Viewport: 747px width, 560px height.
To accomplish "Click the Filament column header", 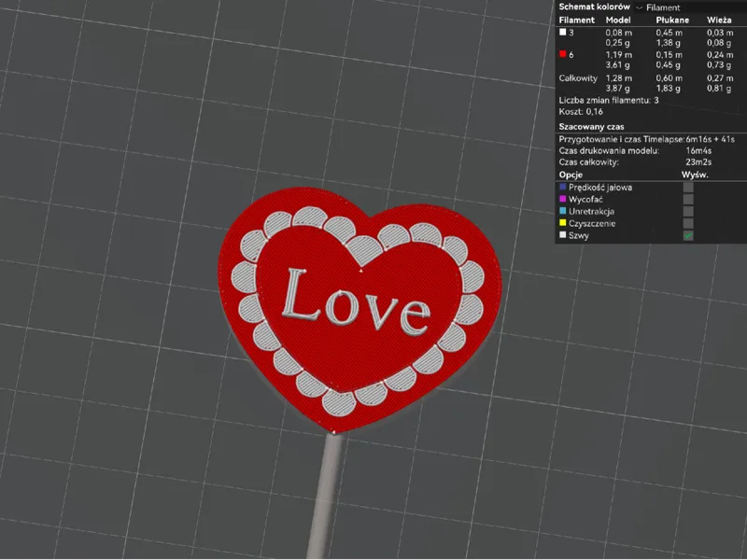I will tap(576, 20).
